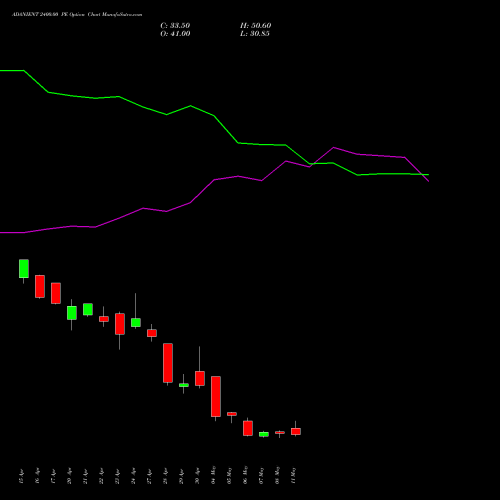Select the open value O: 41.00
Image resolution: width=500 pixels, height=500 pixels.
point(175,34)
